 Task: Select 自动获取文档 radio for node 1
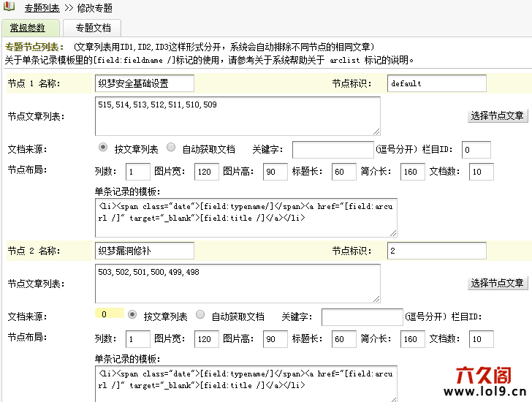coord(171,148)
